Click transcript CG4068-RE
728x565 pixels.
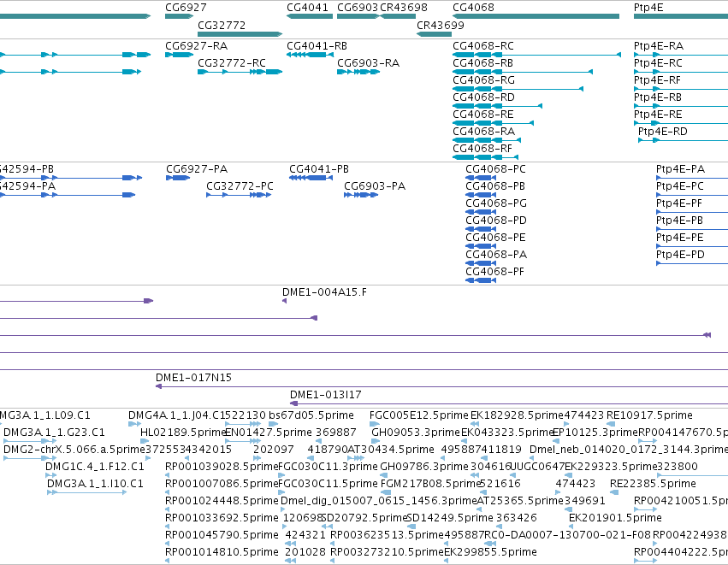pyautogui.click(x=493, y=123)
